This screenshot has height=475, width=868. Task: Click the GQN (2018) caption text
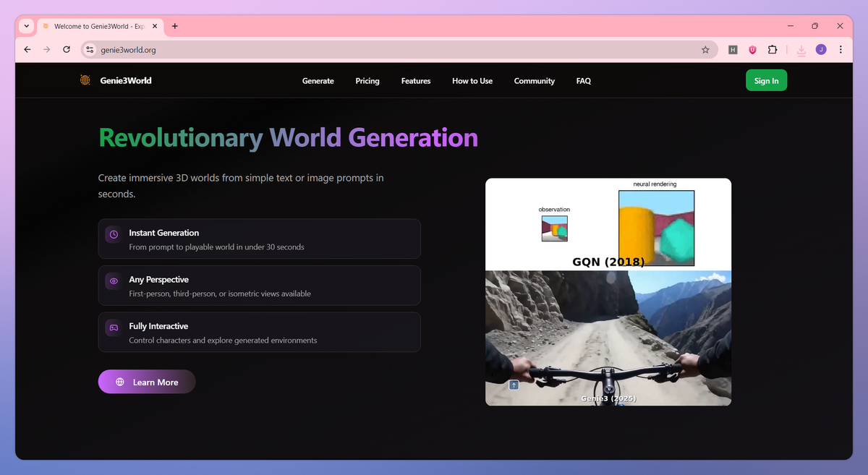[608, 262]
